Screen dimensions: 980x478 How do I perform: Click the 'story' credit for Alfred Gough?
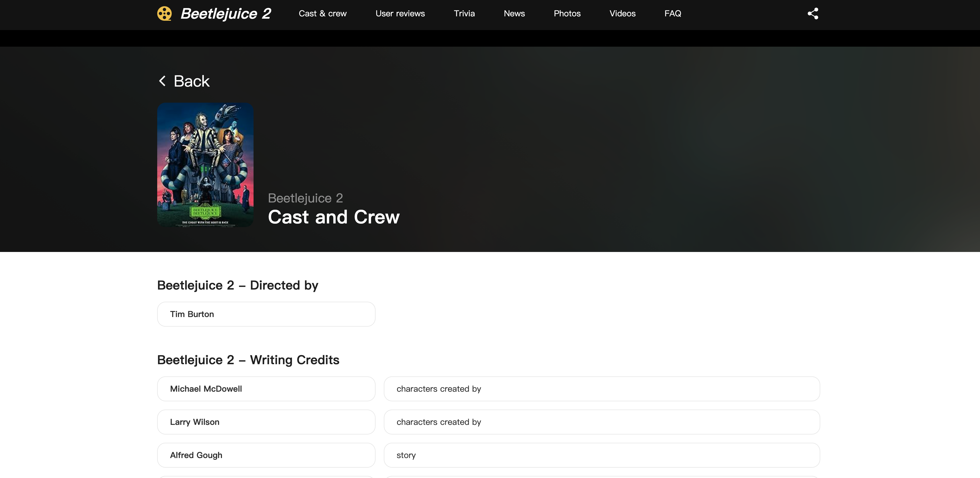(x=602, y=455)
